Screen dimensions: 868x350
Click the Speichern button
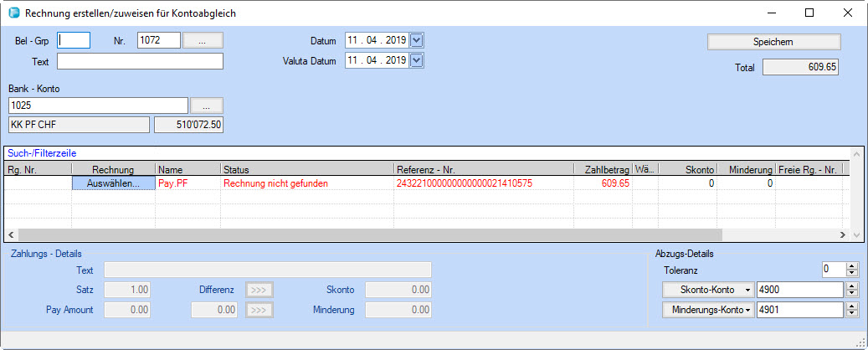(x=773, y=41)
